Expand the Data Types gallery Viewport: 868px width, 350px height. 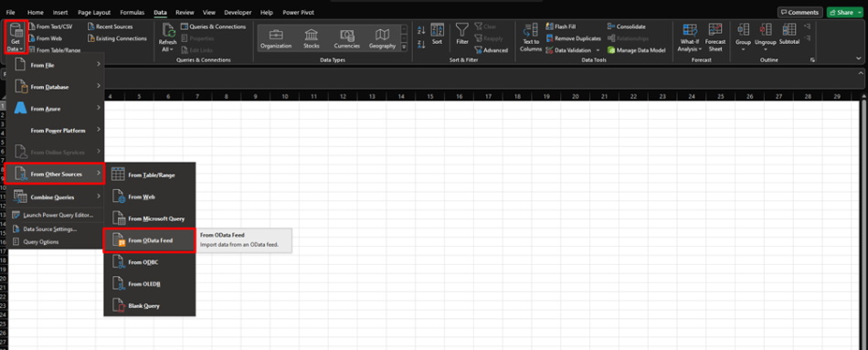click(404, 48)
